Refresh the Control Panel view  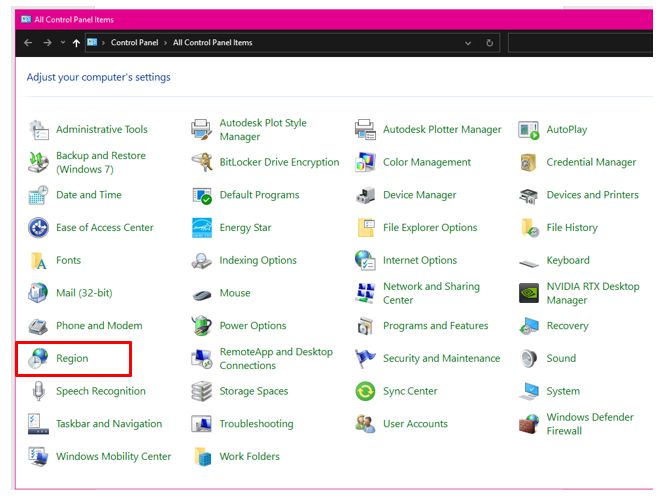489,43
